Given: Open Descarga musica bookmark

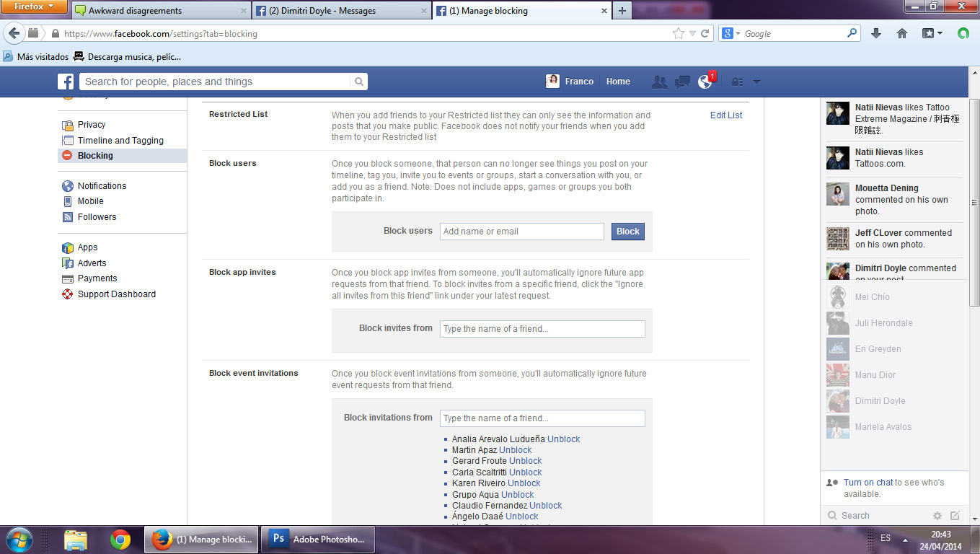Looking at the screenshot, I should click(x=127, y=56).
